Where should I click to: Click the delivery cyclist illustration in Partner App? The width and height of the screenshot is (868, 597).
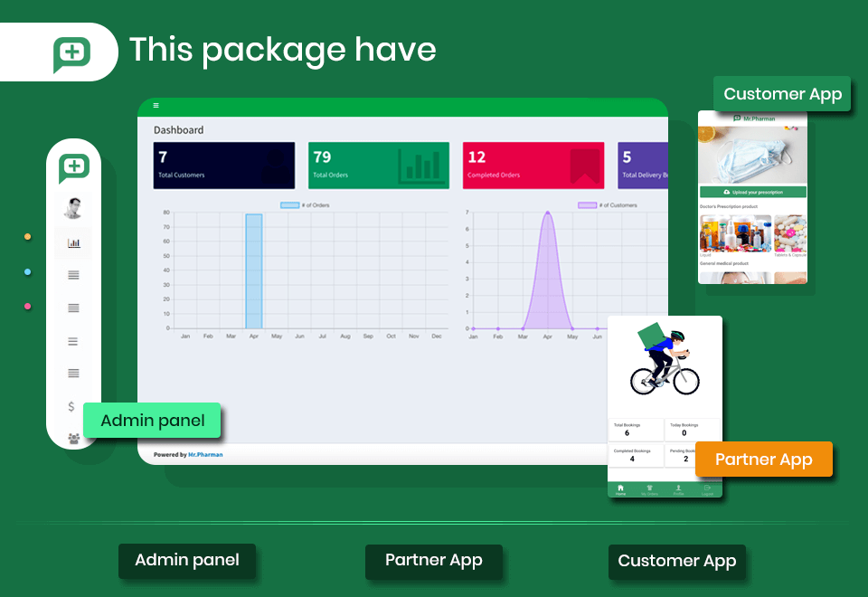point(665,359)
